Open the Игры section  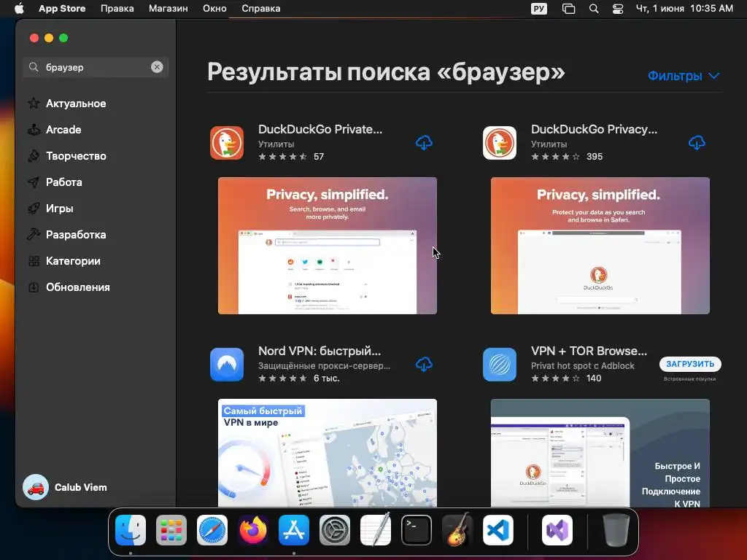click(60, 208)
